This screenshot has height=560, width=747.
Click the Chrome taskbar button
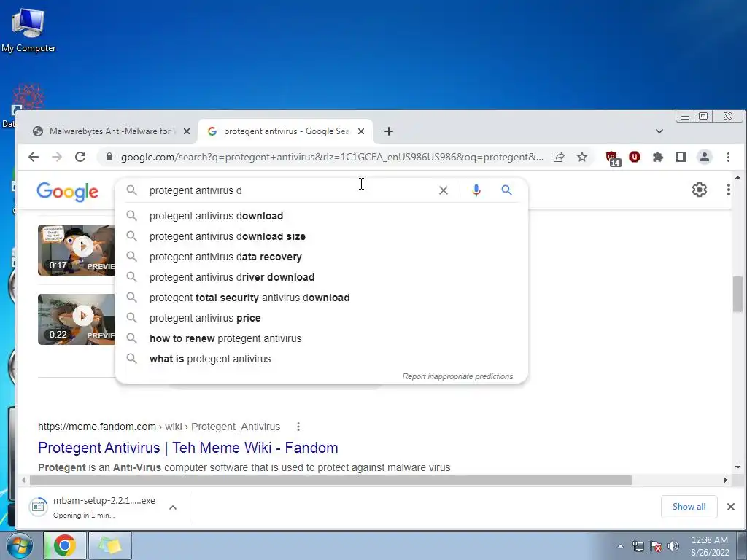(65, 545)
